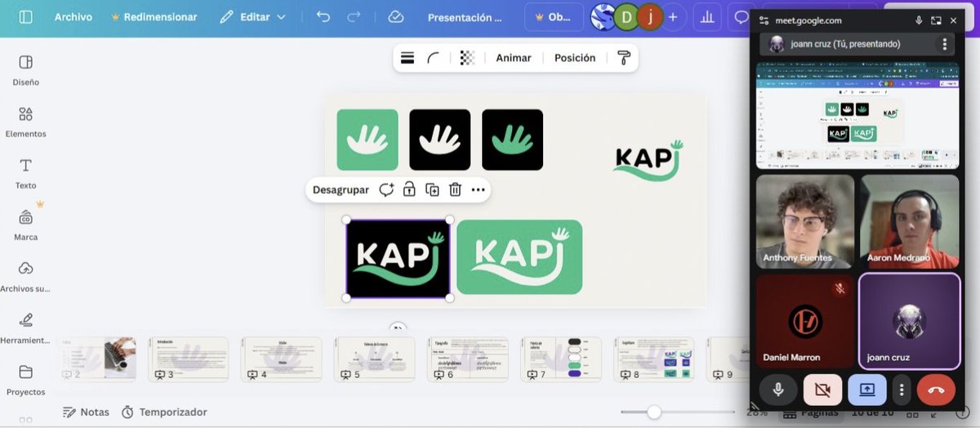Open the comments speech bubble icon

click(x=741, y=17)
